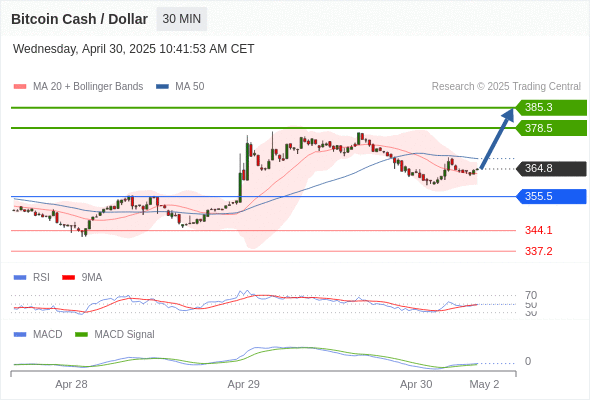
Task: Select the 385.3 green resistance label
Action: coord(551,108)
